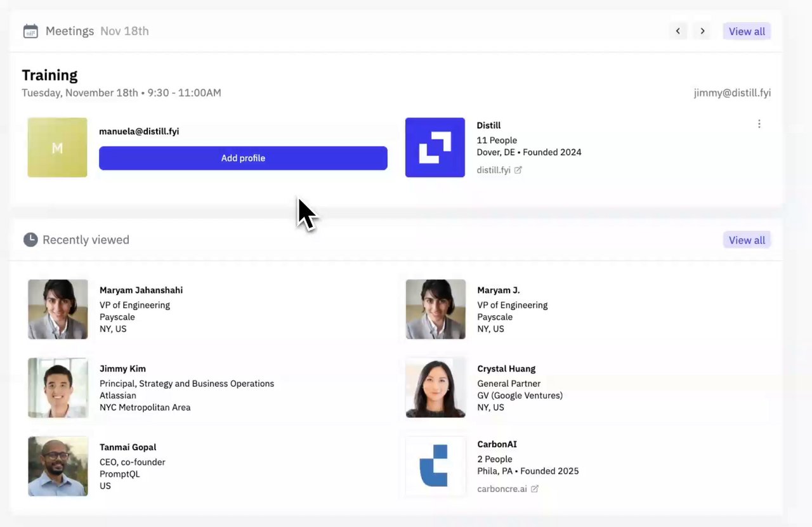Open Maryam Jahanshahi's profile photo
Viewport: 812px width, 527px height.
[58, 309]
